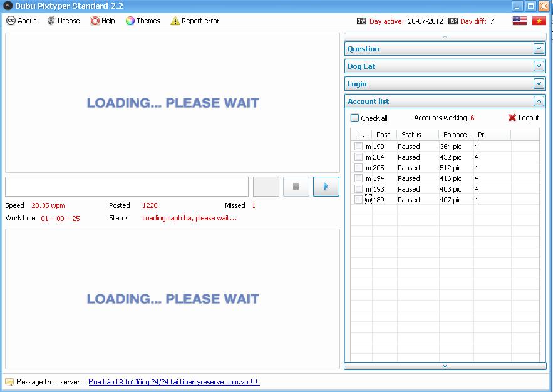Enable the Check all checkbox

click(355, 118)
